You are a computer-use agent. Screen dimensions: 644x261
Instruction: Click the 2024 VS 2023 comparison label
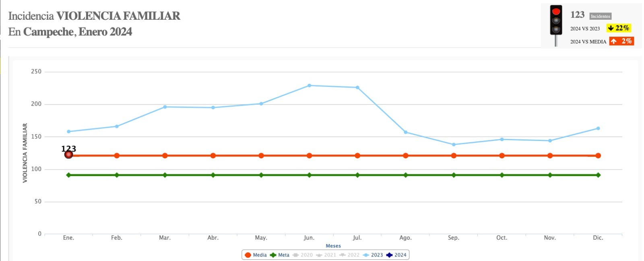585,29
